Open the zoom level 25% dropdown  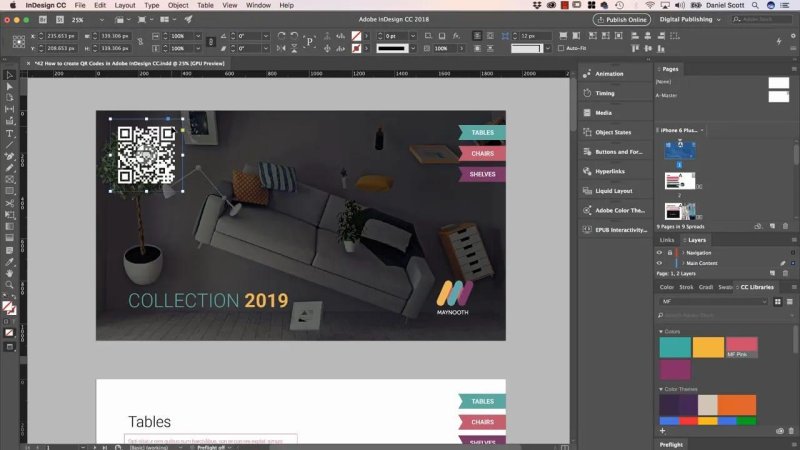point(102,20)
